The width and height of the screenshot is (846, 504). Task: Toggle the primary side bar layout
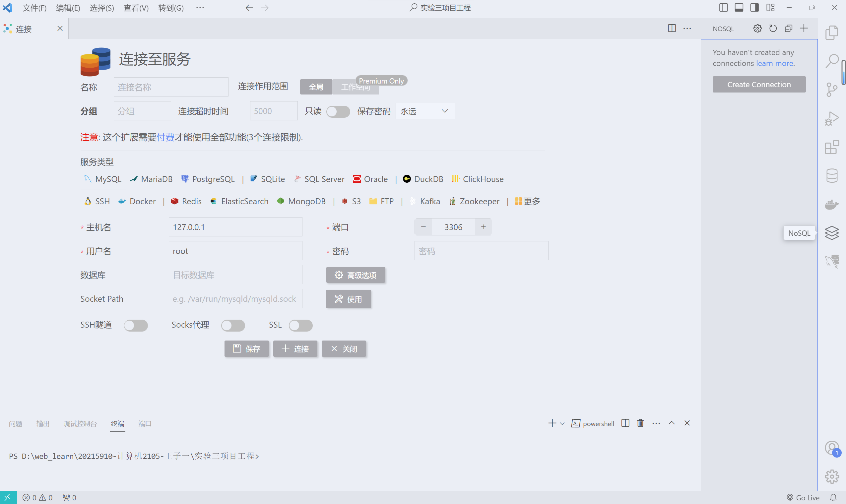tap(723, 8)
